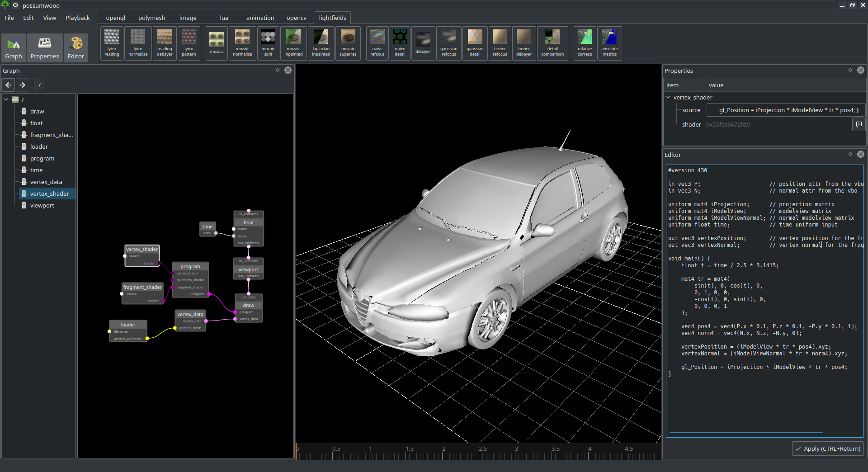Switch to the polymesh tab
Viewport: 868px width, 472px height.
[151, 18]
